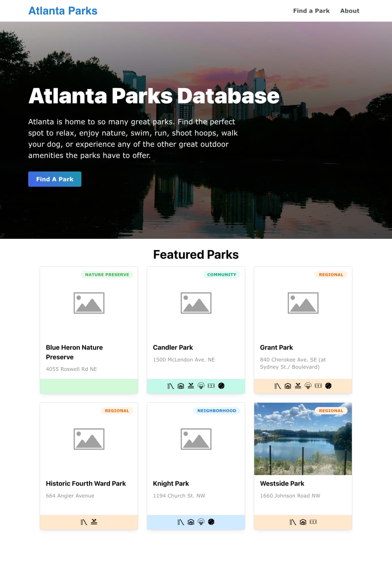392x563 pixels.
Task: Click basketball hoop icon on Candler Park card
Action: [201, 386]
